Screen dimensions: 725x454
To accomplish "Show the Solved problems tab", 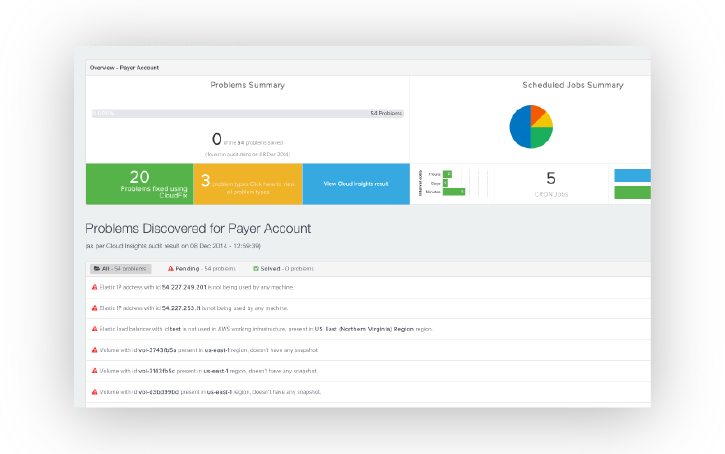I will (284, 268).
